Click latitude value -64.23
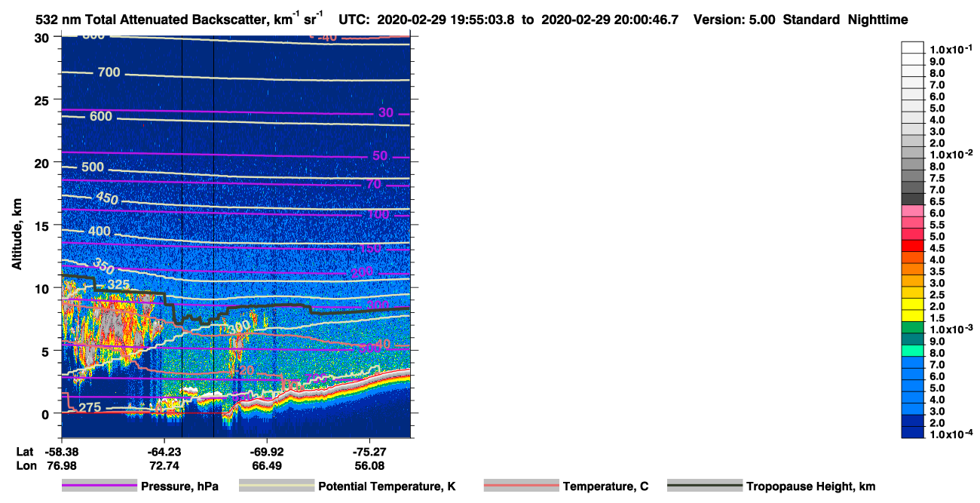Screen dimensions: 980x503 point(164,451)
